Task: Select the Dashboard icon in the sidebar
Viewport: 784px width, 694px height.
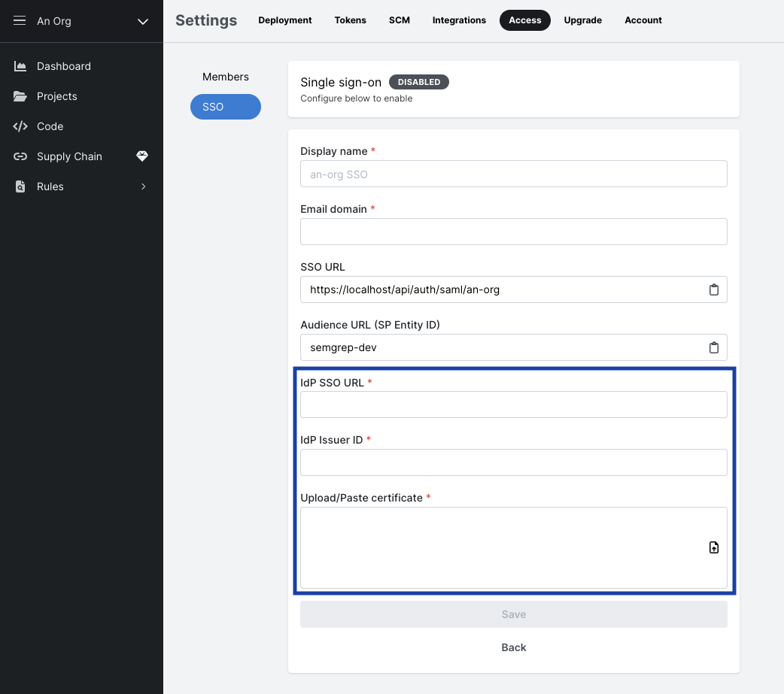Action: coord(21,66)
